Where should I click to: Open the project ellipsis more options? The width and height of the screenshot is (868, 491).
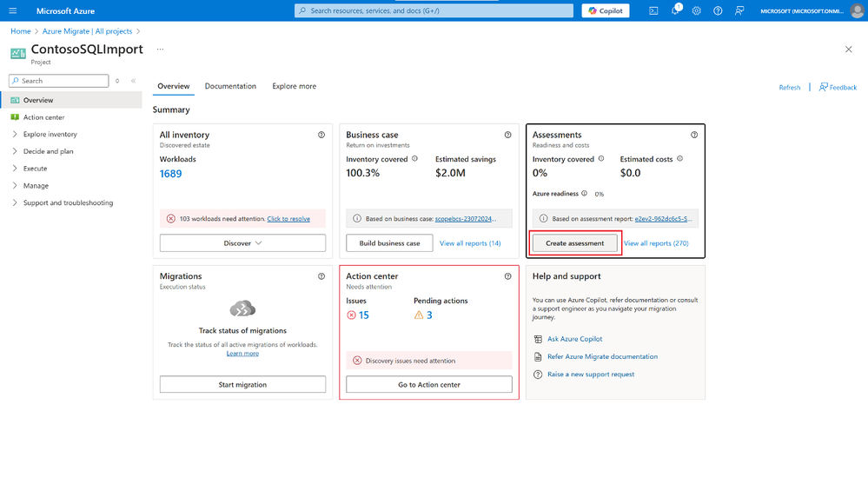coord(160,50)
